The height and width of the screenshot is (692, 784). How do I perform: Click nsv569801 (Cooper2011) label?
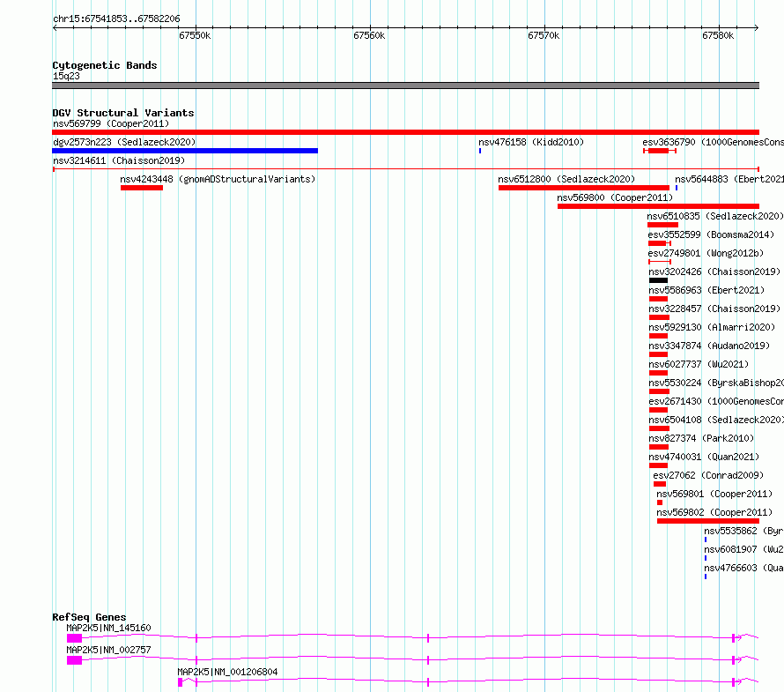click(x=714, y=494)
